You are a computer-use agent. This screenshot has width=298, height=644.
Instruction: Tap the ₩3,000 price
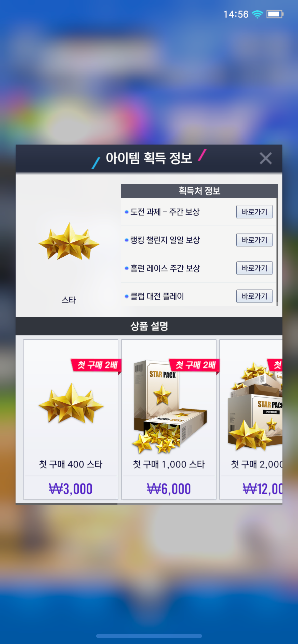pyautogui.click(x=71, y=489)
